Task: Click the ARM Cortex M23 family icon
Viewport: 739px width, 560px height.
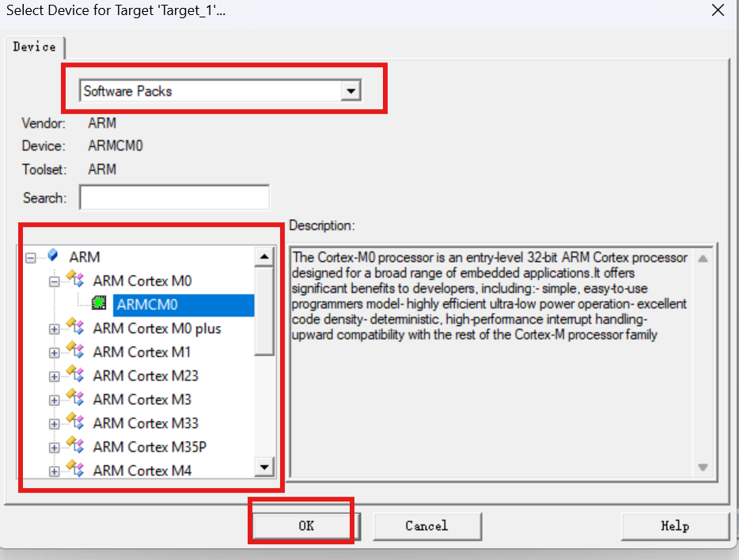Action: tap(75, 373)
